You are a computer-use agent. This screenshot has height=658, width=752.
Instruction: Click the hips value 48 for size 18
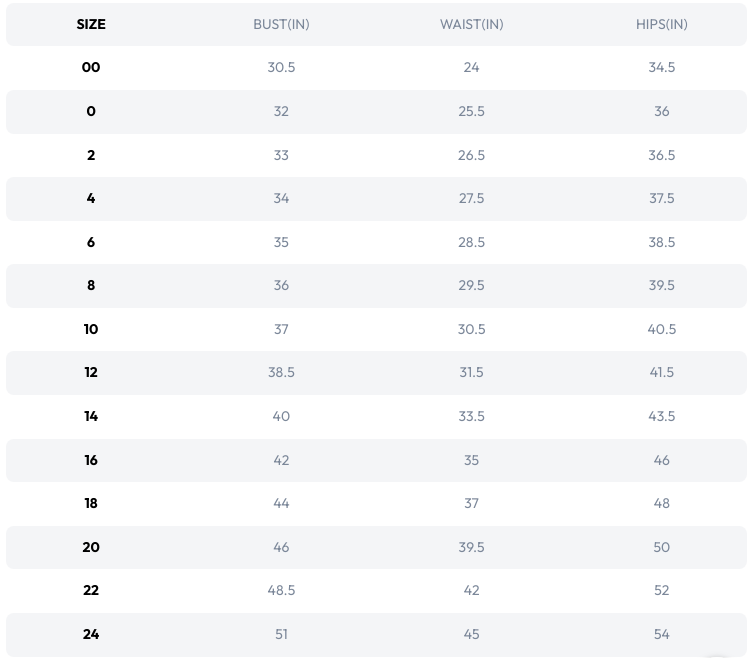pos(661,503)
